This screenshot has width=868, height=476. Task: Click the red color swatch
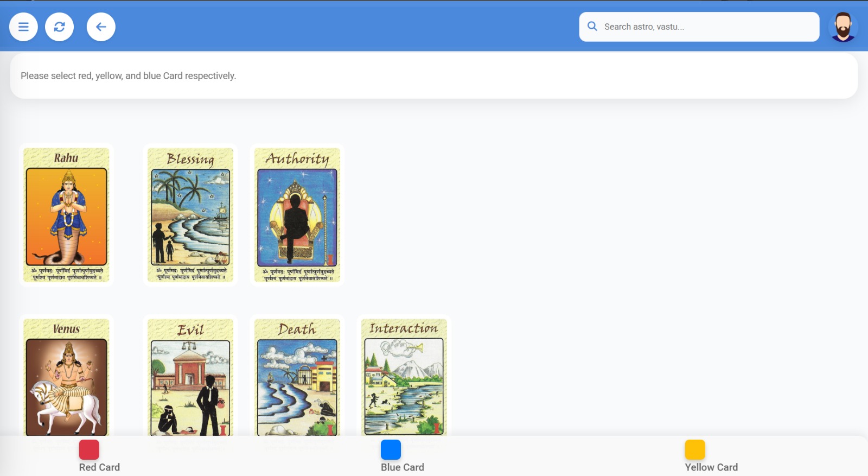89,449
